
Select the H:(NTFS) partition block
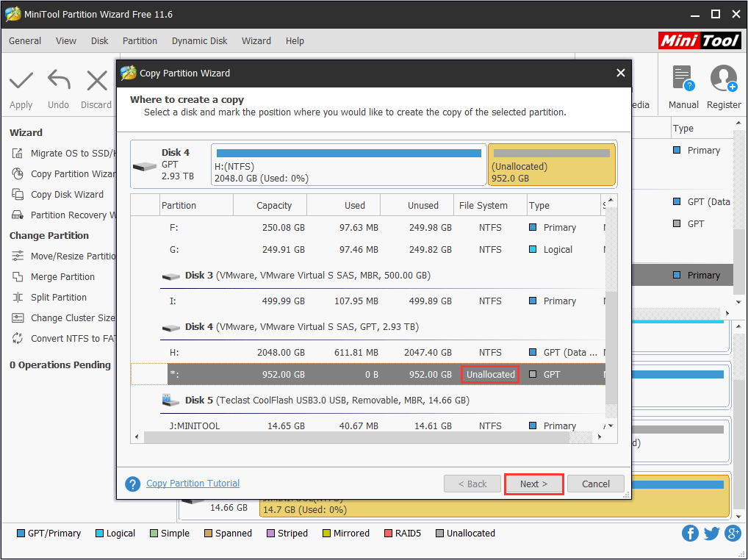click(349, 165)
